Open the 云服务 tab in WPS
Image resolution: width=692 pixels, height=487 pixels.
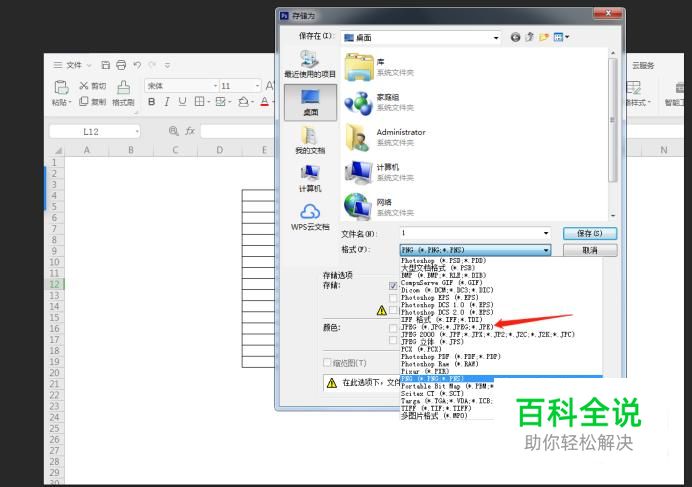(643, 65)
